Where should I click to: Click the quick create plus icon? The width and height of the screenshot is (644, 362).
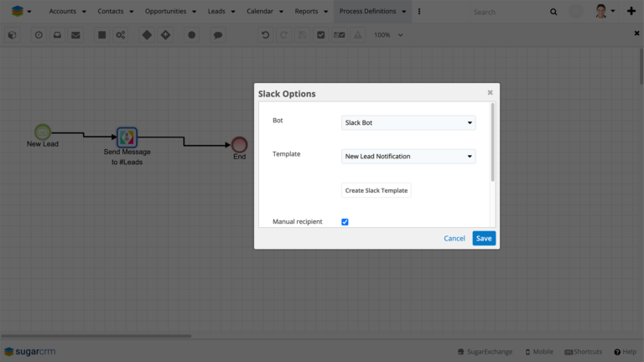click(631, 11)
